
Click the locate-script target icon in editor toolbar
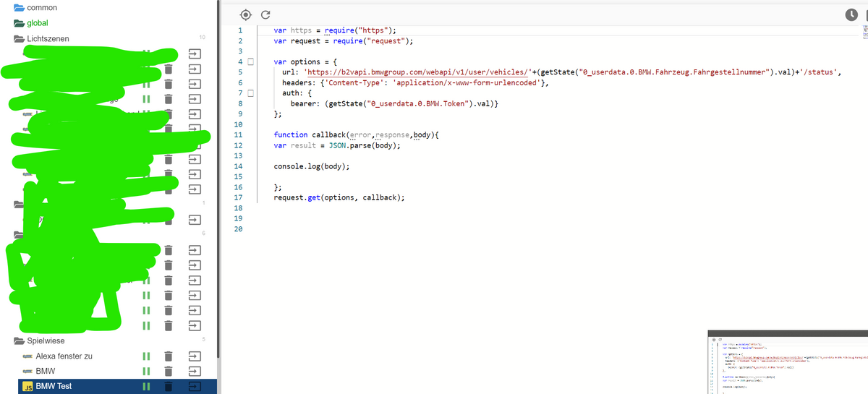[245, 14]
